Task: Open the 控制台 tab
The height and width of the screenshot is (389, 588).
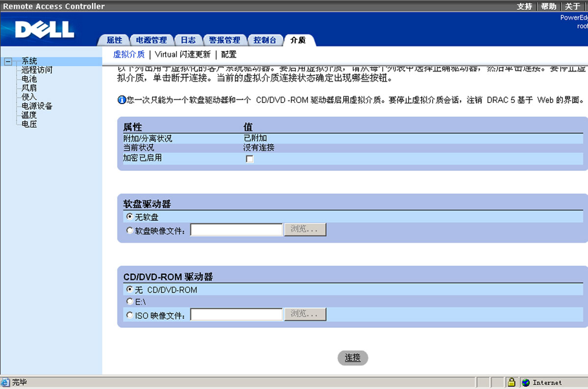Action: pos(265,40)
